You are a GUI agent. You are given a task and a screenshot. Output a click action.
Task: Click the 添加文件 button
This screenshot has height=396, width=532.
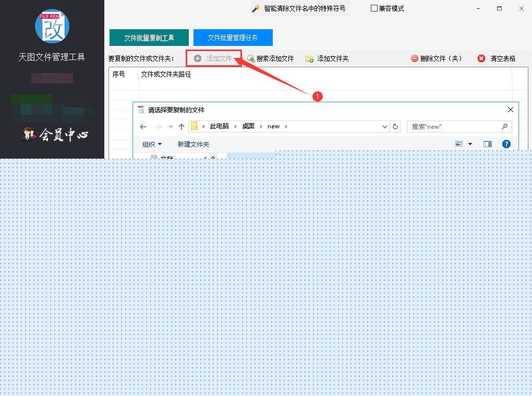coord(213,58)
